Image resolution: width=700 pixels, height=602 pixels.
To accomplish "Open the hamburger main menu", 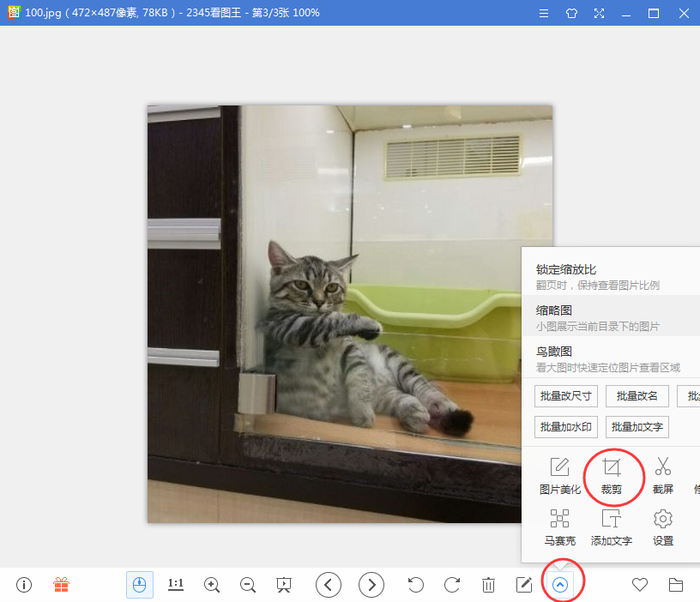I will tap(544, 14).
